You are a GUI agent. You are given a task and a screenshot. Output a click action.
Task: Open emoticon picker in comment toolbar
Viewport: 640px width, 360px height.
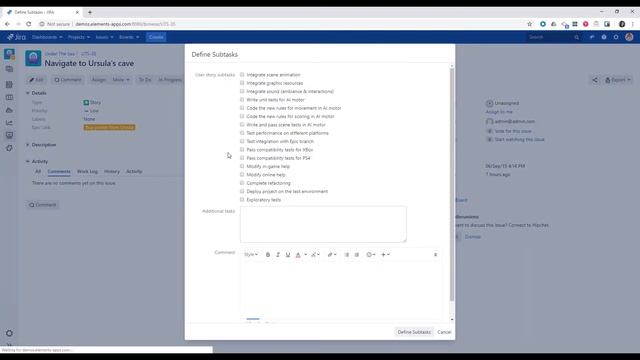[371, 255]
